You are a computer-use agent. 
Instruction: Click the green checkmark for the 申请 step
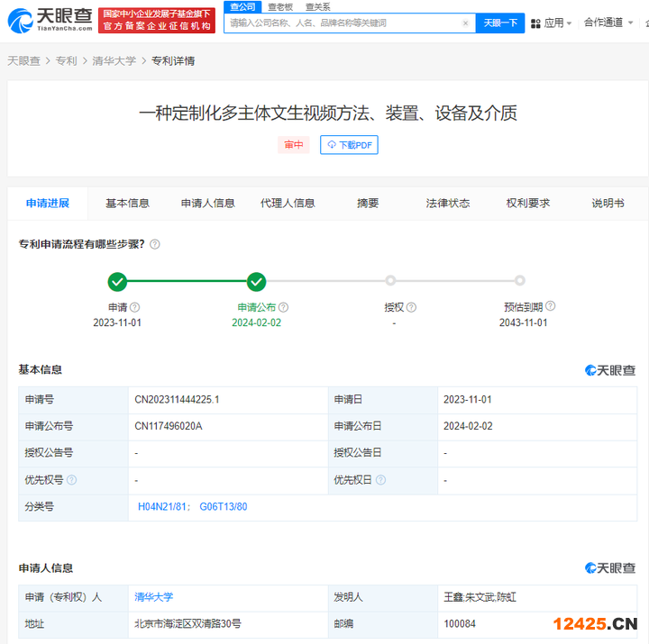click(117, 282)
